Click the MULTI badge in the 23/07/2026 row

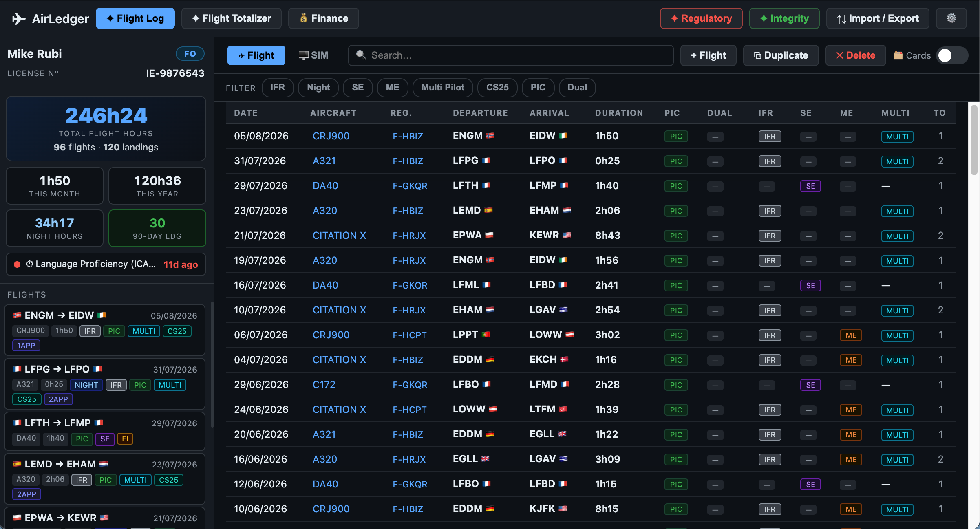[897, 211]
